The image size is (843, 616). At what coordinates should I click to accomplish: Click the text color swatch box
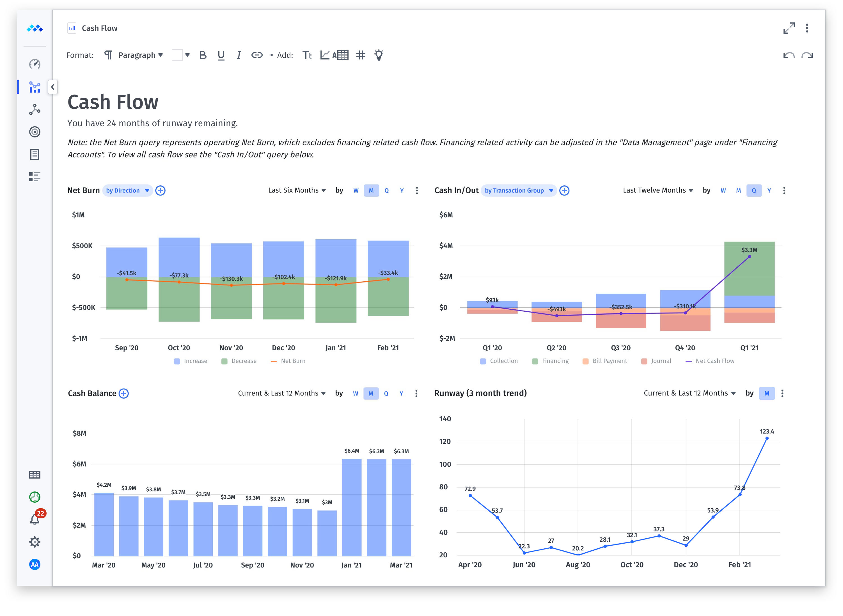point(177,55)
